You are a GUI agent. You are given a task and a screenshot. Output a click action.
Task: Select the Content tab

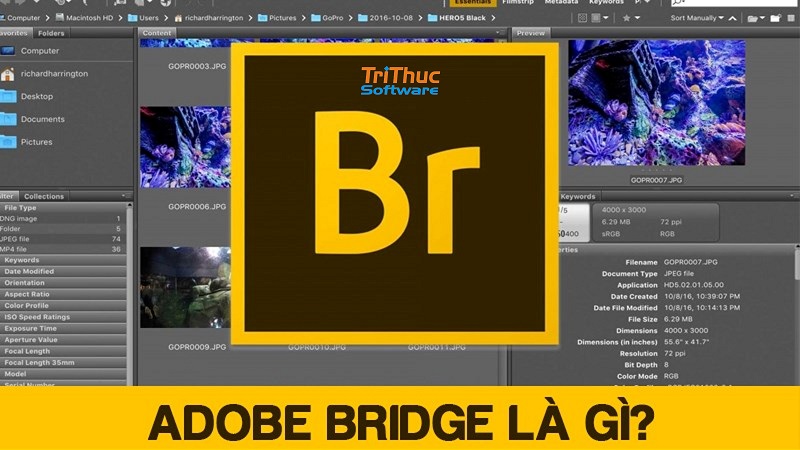(x=157, y=33)
